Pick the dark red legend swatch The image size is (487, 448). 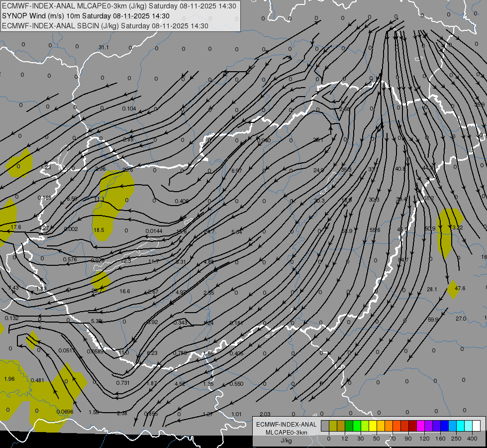click(x=412, y=426)
